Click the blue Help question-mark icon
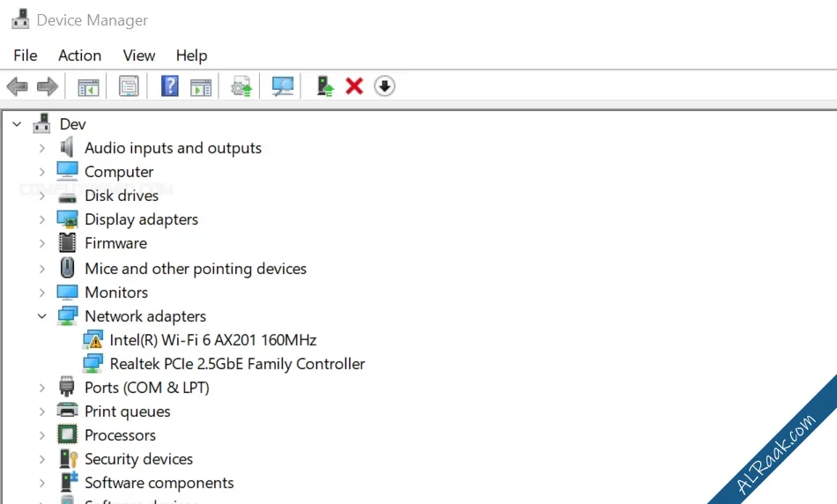The image size is (837, 504). [x=170, y=86]
